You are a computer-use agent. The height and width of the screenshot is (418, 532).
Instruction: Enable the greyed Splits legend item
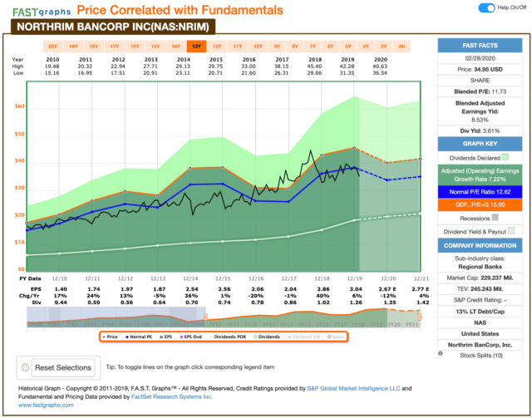tap(336, 337)
